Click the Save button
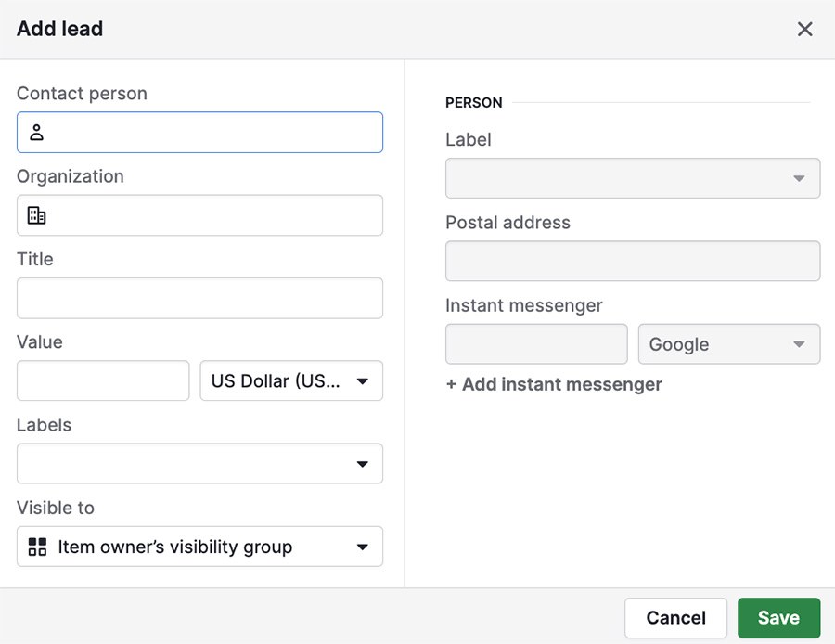Screen dimensions: 835x644 coord(778,618)
